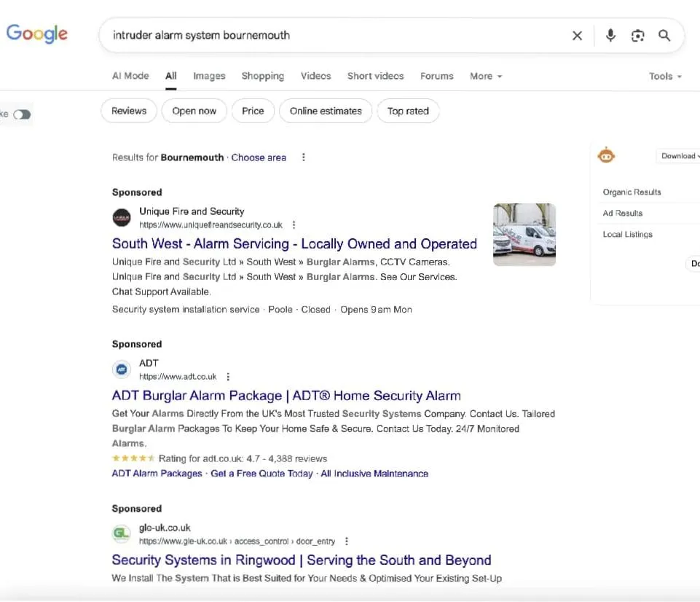Toggle the switch at left edge
Image resolution: width=700 pixels, height=602 pixels.
pyautogui.click(x=21, y=114)
